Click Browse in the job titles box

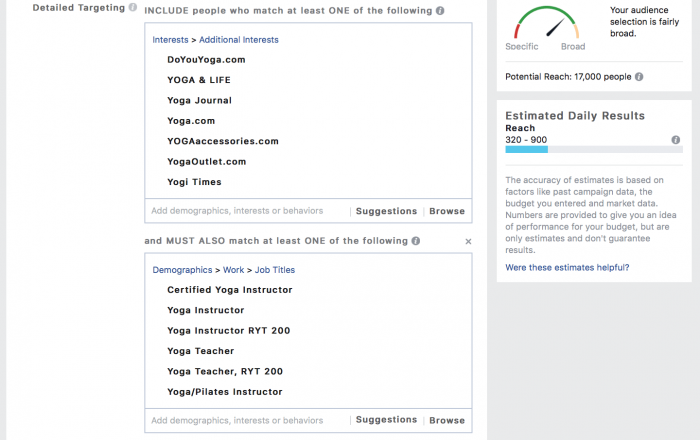pos(447,420)
